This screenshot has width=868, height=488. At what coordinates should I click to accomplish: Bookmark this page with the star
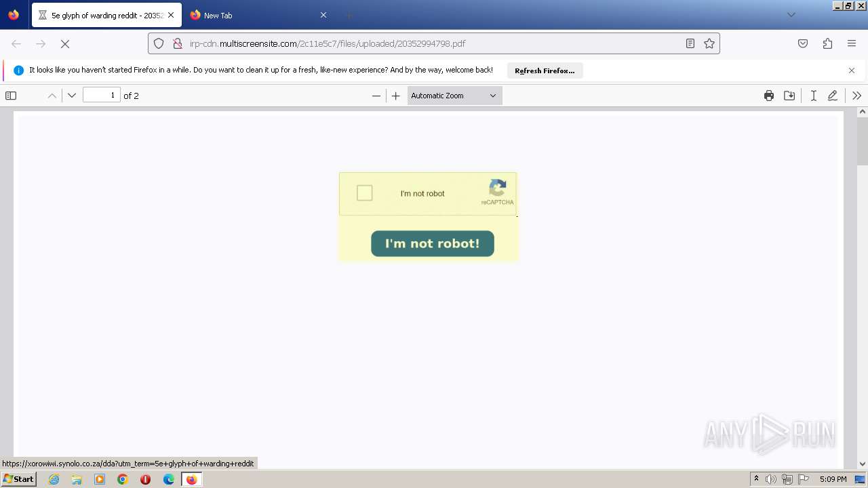pos(709,43)
